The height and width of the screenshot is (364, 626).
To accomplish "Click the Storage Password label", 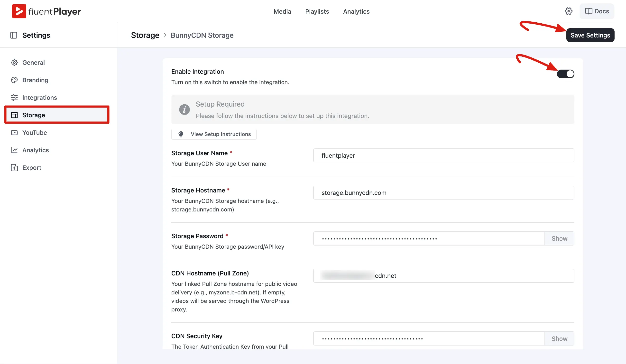I will [x=197, y=236].
